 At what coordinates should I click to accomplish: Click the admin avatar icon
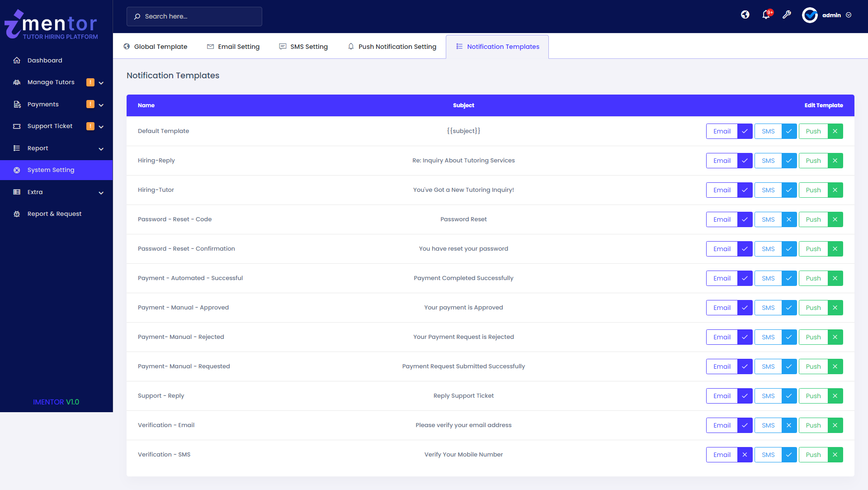[x=810, y=15]
